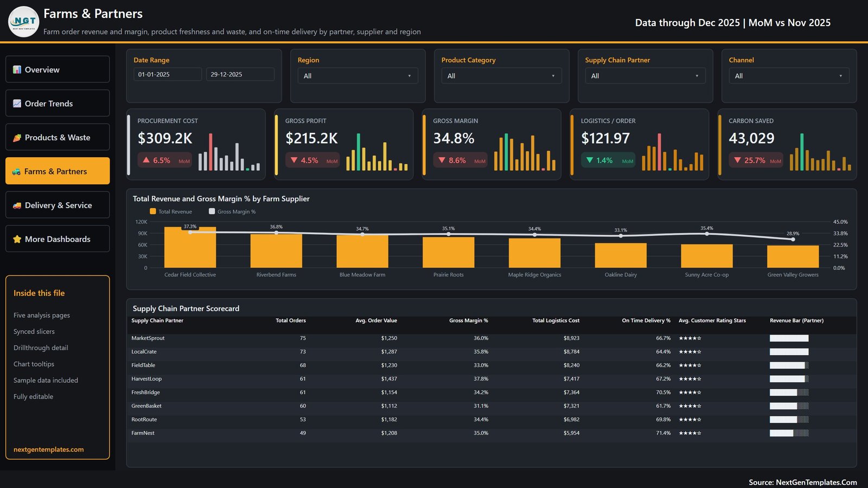Select the RootRoute partner name
The image size is (868, 488).
(x=144, y=420)
